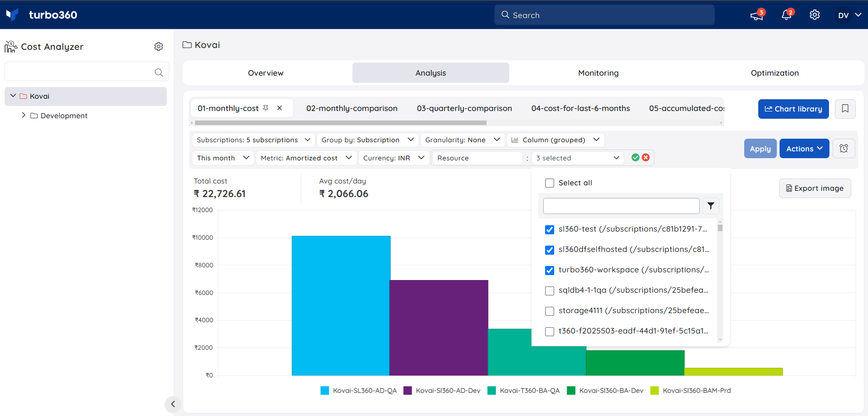
Task: Switch to the Overview tab
Action: pos(266,73)
